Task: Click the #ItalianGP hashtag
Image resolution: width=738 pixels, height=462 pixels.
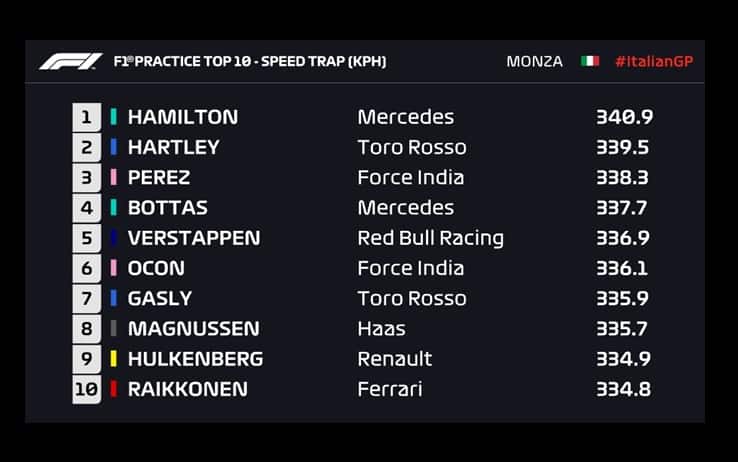Action: tap(654, 62)
